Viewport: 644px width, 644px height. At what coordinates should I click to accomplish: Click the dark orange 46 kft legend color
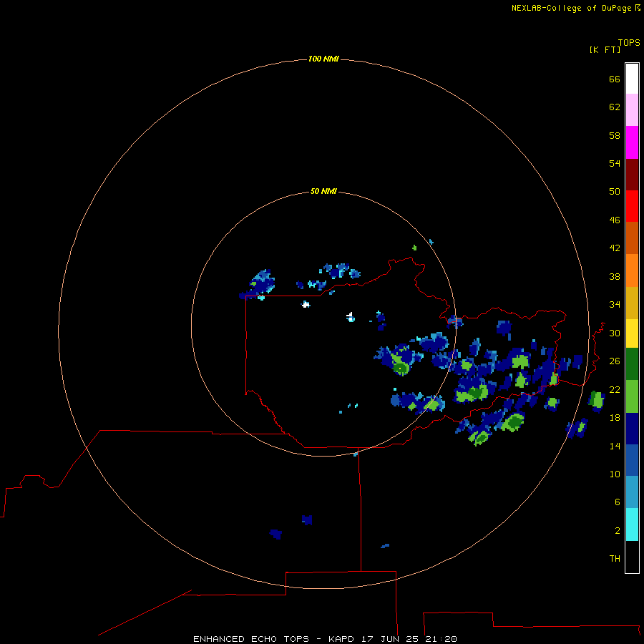pos(632,238)
